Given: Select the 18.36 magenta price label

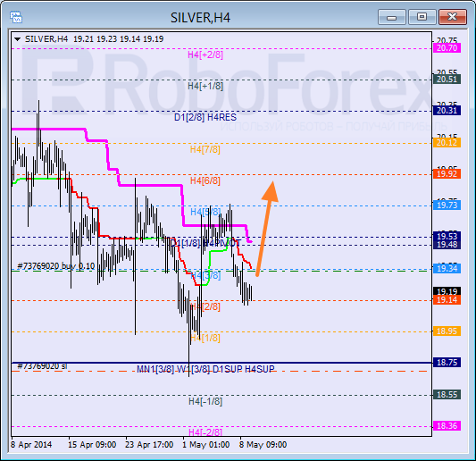Looking at the screenshot, I should tap(447, 426).
